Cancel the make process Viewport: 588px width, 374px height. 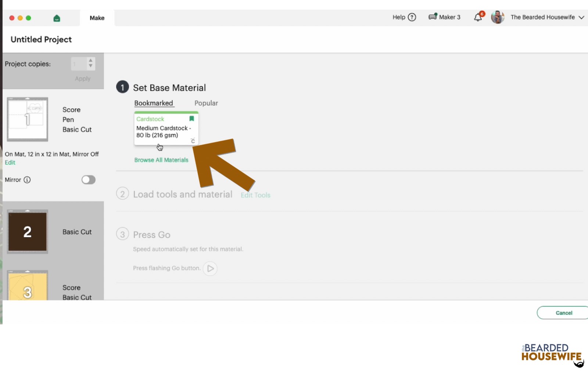coord(564,313)
